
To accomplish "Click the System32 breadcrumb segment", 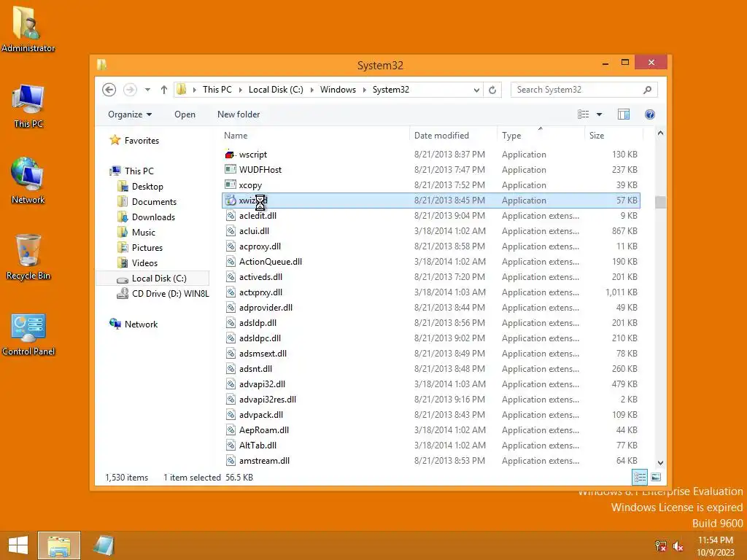I will point(391,90).
